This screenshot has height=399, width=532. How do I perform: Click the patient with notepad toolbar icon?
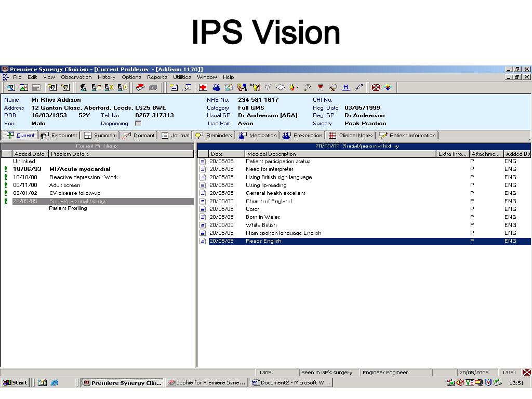(x=122, y=87)
